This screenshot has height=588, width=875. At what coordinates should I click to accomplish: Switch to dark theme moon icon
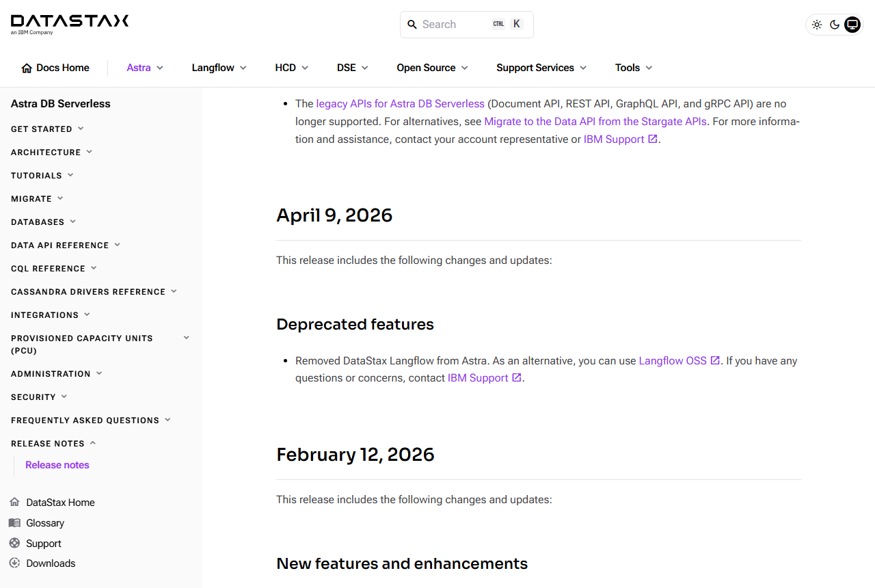[835, 25]
